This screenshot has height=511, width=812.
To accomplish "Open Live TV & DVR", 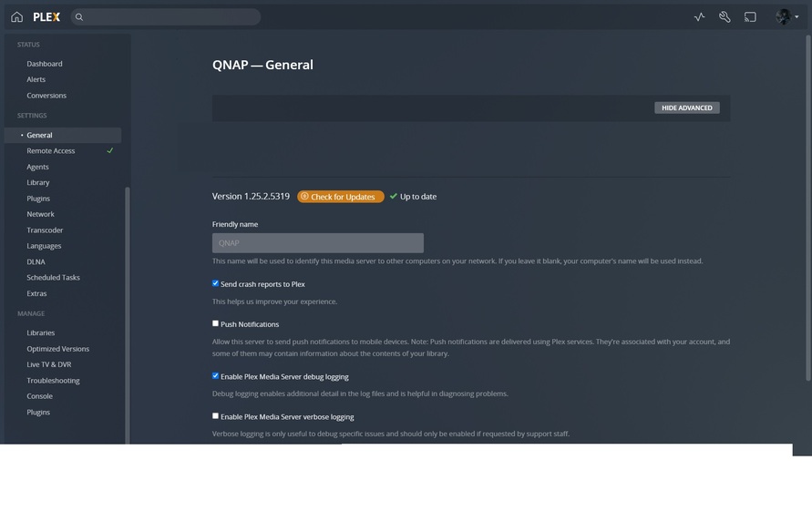I will tap(49, 364).
